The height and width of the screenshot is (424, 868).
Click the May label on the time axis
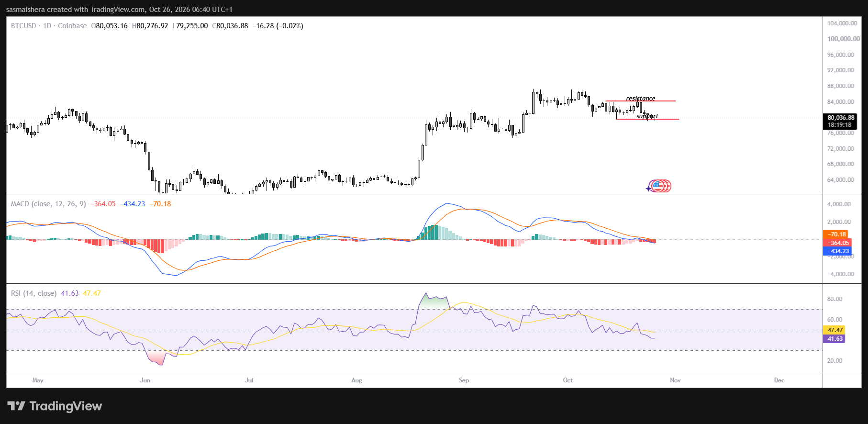tap(38, 380)
